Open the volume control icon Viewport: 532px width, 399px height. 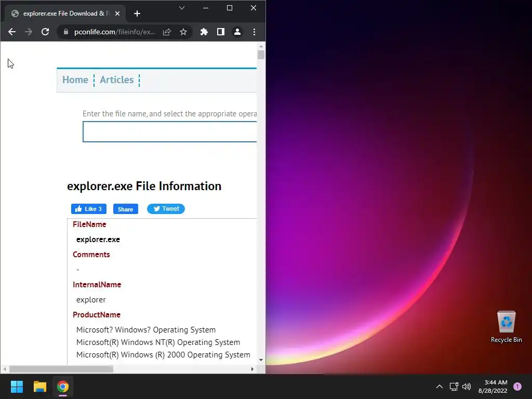(x=467, y=387)
